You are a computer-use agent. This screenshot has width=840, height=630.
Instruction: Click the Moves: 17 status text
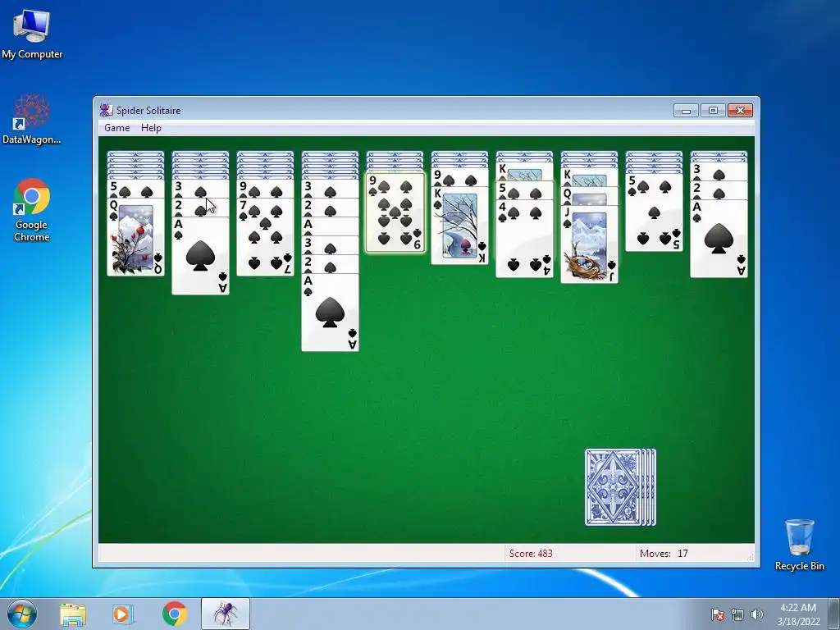pyautogui.click(x=664, y=554)
